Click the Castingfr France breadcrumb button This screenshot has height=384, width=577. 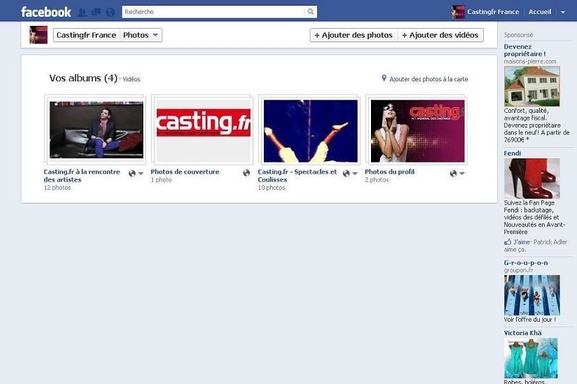pos(86,35)
